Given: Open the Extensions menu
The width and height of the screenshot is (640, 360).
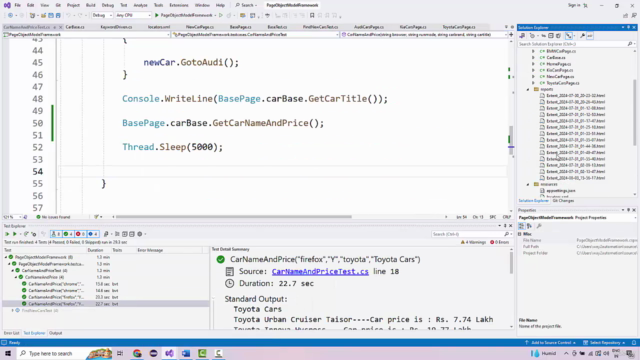Looking at the screenshot, I should click(x=179, y=5).
